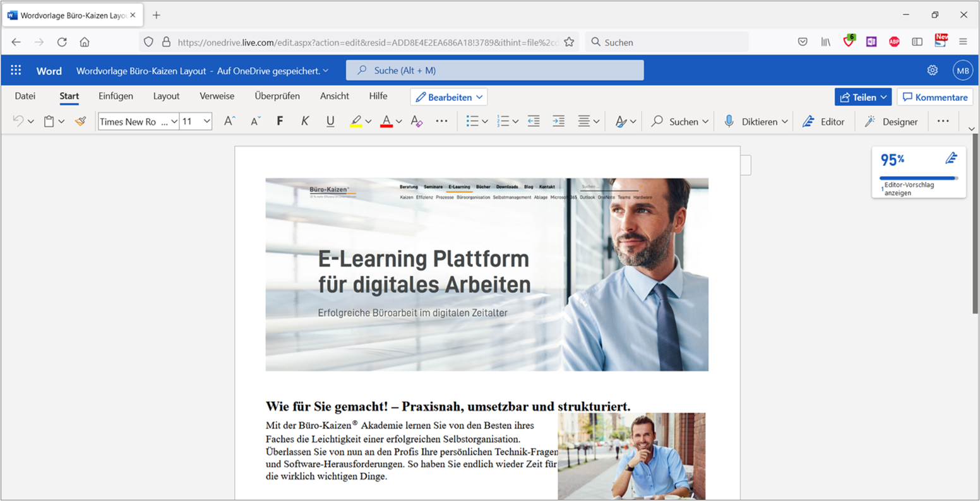Expand the bullet list dropdown arrow
This screenshot has height=501, width=980.
485,122
